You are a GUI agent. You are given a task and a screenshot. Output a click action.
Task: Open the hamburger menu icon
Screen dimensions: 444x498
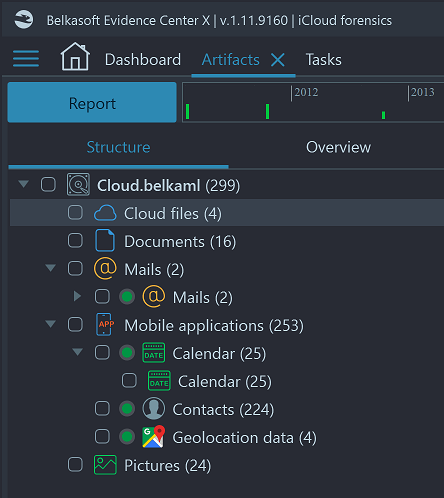26,59
